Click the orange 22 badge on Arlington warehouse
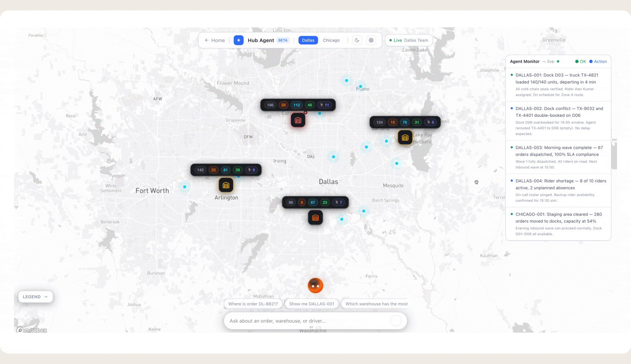Image resolution: width=631 pixels, height=364 pixels. (214, 170)
